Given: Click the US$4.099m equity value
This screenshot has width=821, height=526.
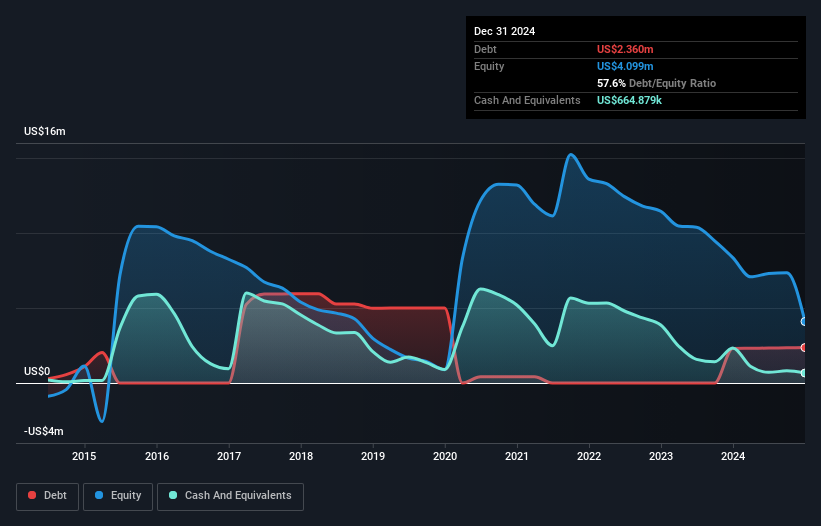Looking at the screenshot, I should [625, 66].
